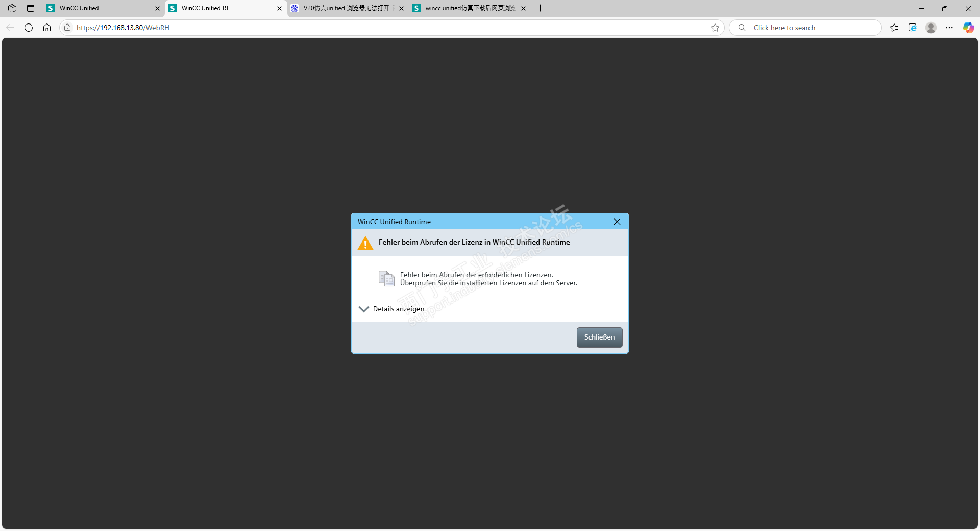
Task: Click the Schließen button in the dialog
Action: (599, 337)
